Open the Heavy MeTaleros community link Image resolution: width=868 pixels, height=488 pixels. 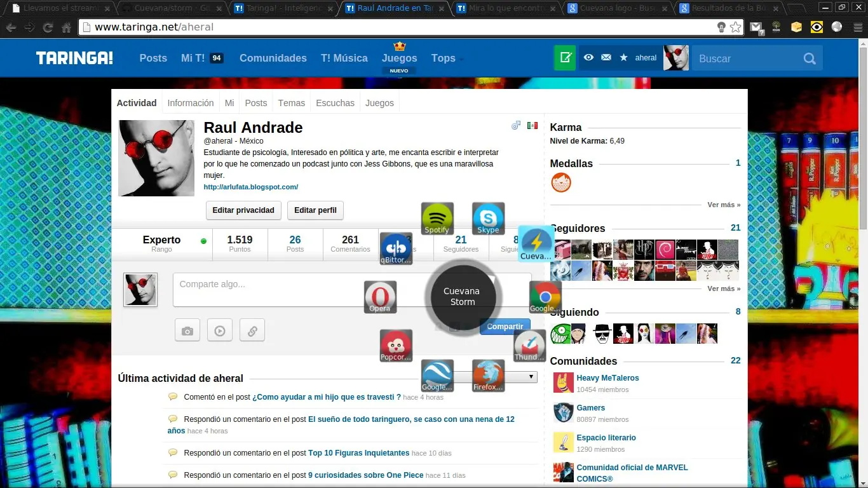[x=607, y=378]
